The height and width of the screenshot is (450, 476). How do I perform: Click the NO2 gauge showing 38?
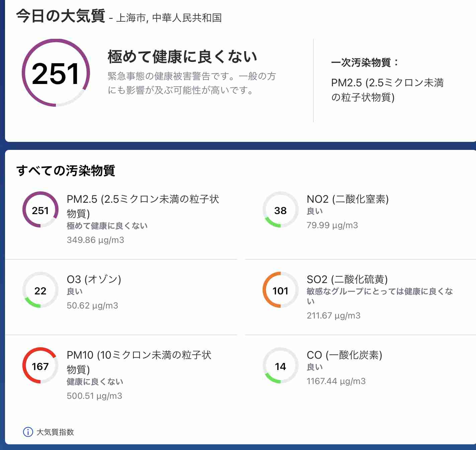[280, 210]
